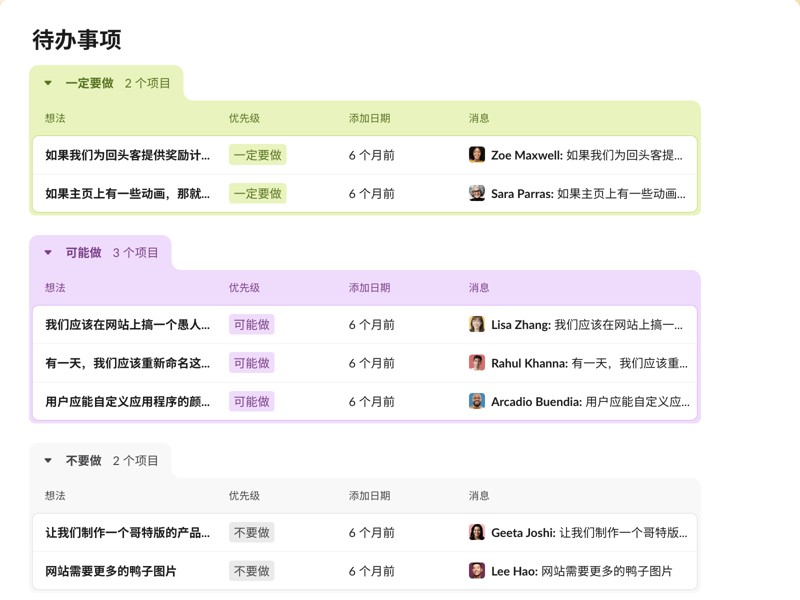Viewport: 800px width, 600px height.
Task: Click the 消息 column header
Action: (x=479, y=117)
